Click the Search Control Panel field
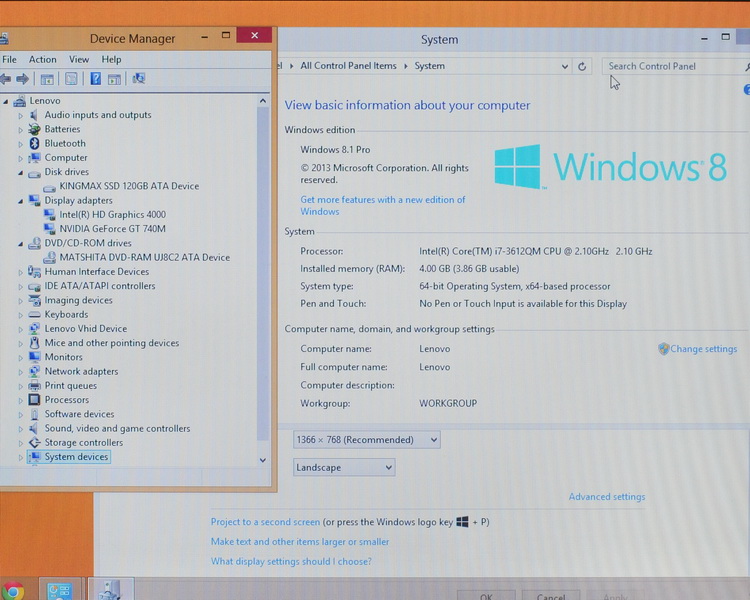 [673, 67]
